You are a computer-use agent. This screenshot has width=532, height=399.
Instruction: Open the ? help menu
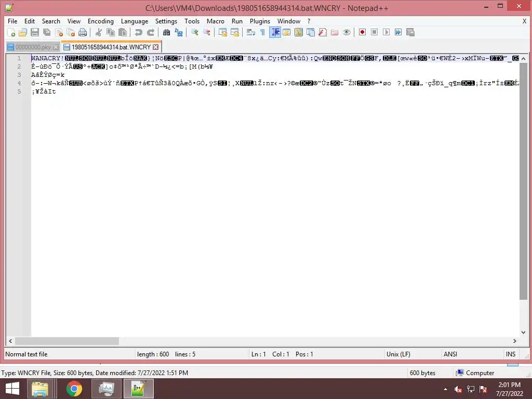[x=309, y=21]
